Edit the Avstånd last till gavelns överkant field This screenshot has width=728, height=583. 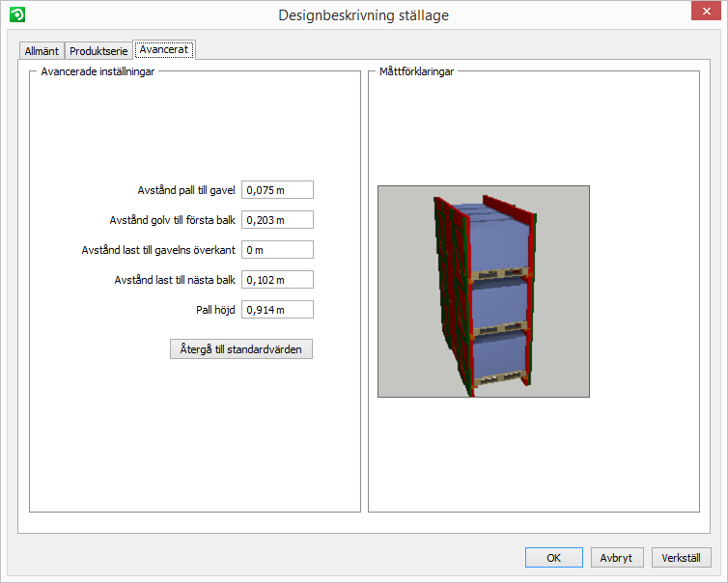point(277,250)
